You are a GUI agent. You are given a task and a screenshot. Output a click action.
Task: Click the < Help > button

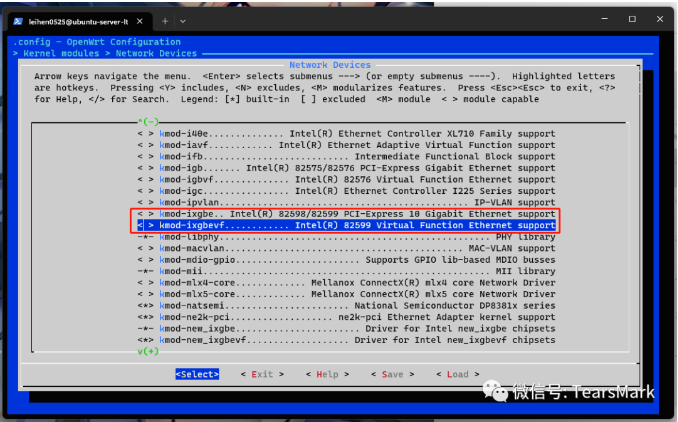327,374
